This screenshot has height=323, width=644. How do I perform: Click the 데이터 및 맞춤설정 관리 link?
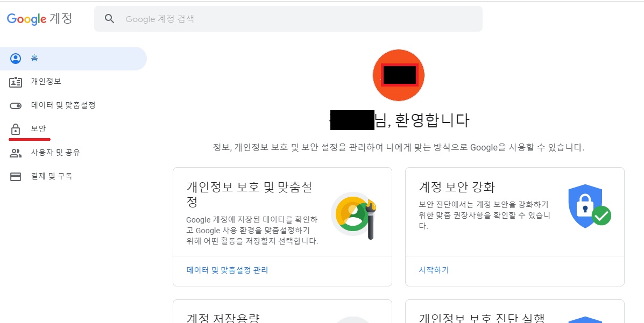point(227,270)
